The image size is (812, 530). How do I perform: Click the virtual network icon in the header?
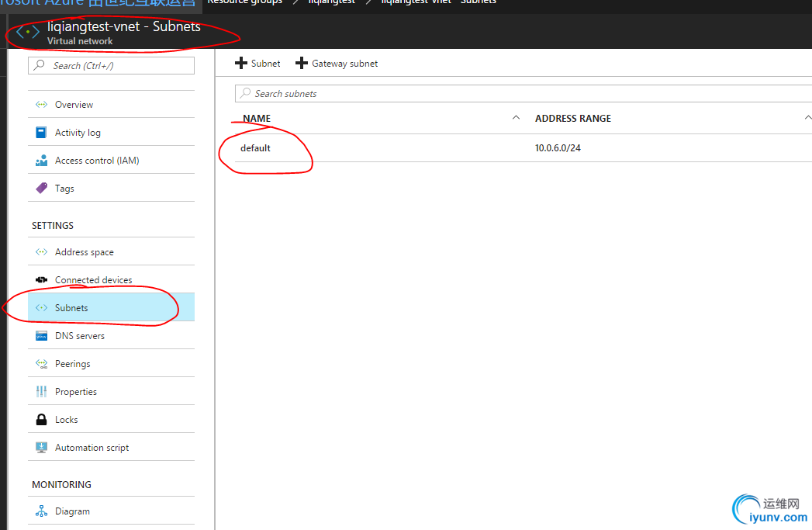click(x=28, y=32)
